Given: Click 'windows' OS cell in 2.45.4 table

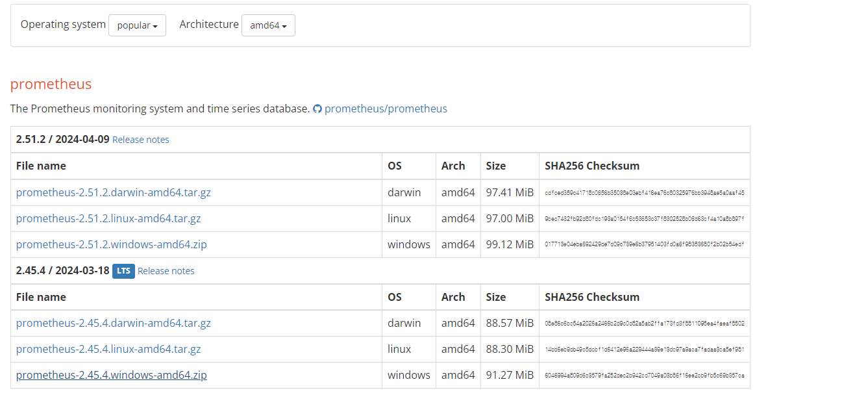Looking at the screenshot, I should click(x=409, y=375).
